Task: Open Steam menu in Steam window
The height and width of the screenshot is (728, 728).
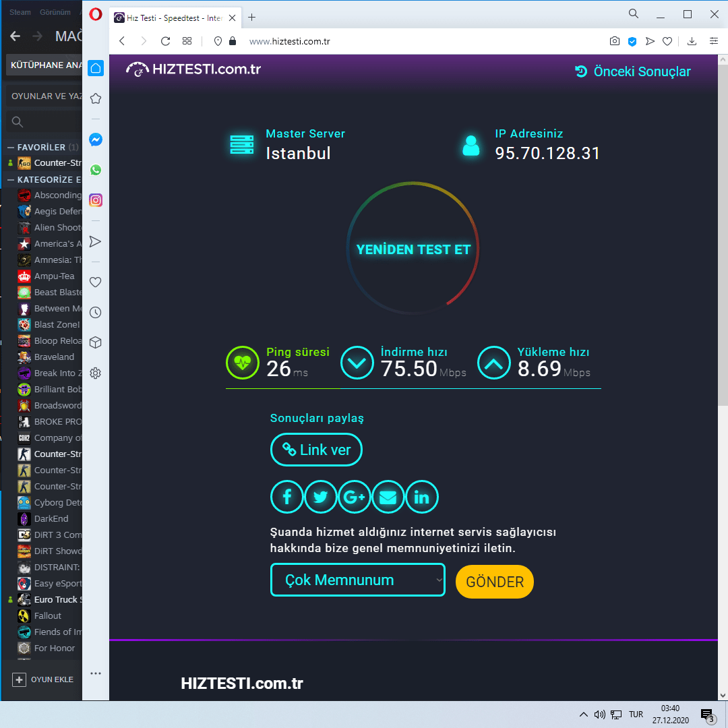Action: pos(20,12)
